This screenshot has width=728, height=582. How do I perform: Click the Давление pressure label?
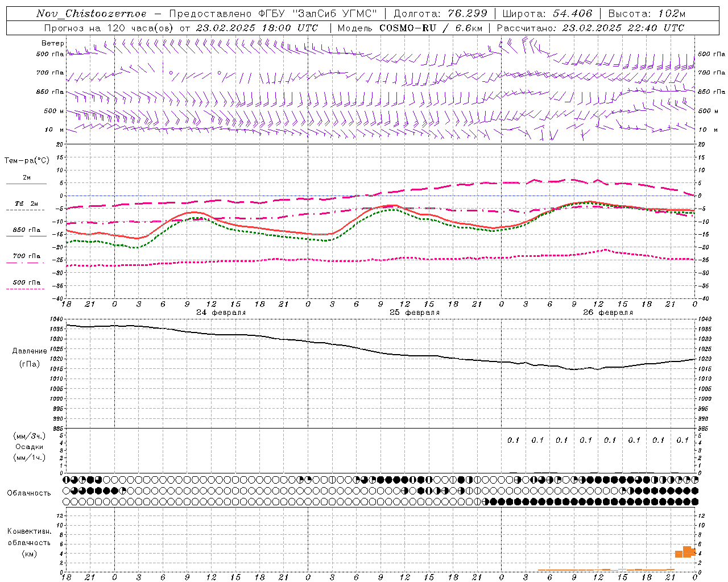[x=30, y=351]
